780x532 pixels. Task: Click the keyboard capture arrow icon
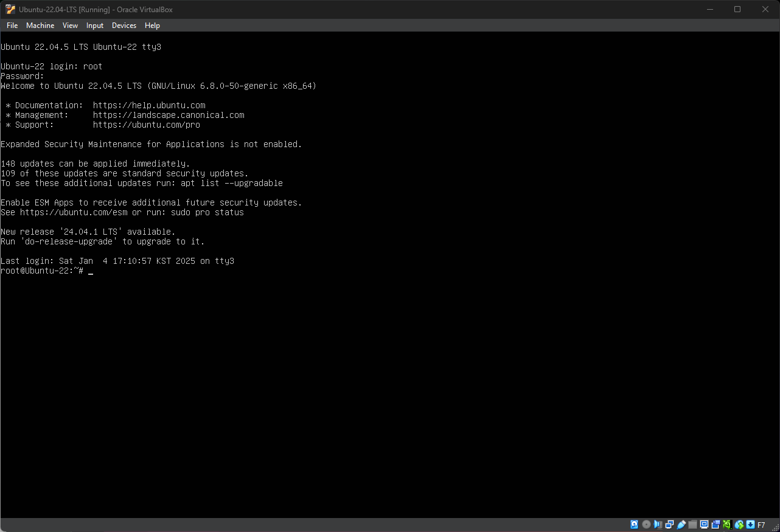tap(751, 525)
